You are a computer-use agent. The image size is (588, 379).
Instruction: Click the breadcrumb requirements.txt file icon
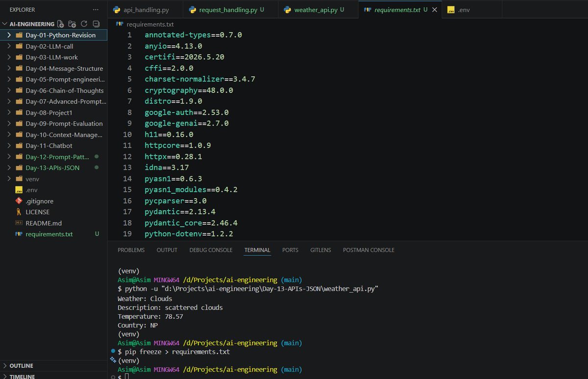tap(120, 24)
